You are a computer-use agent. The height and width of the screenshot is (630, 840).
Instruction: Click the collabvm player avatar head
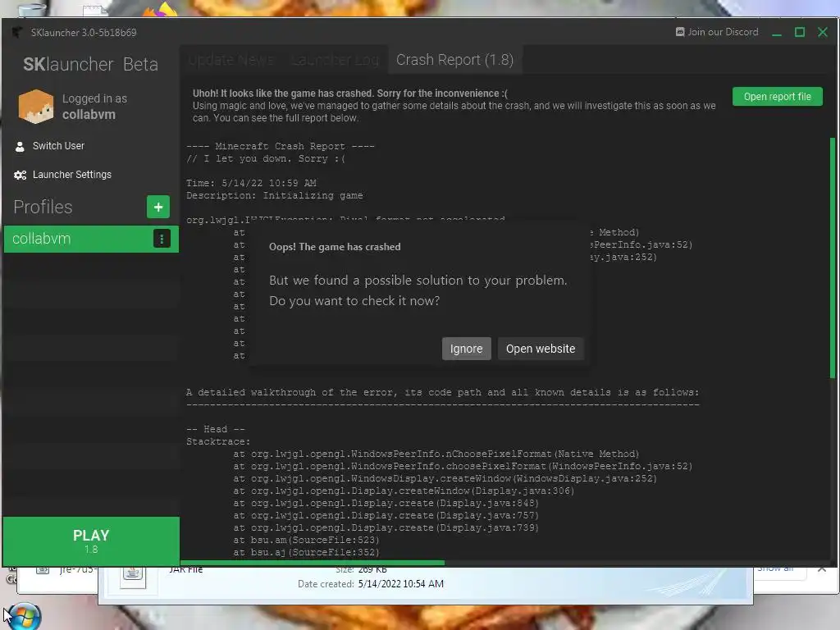coord(36,107)
